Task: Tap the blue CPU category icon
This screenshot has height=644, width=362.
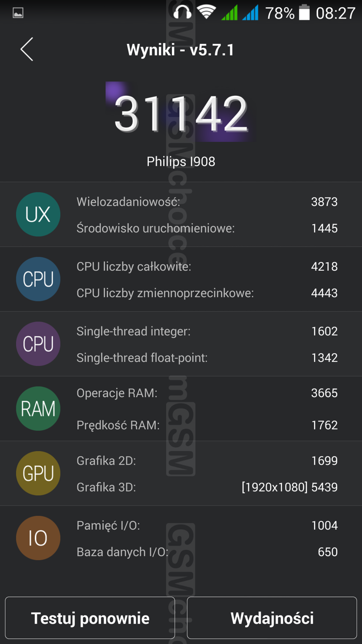Action: [38, 279]
